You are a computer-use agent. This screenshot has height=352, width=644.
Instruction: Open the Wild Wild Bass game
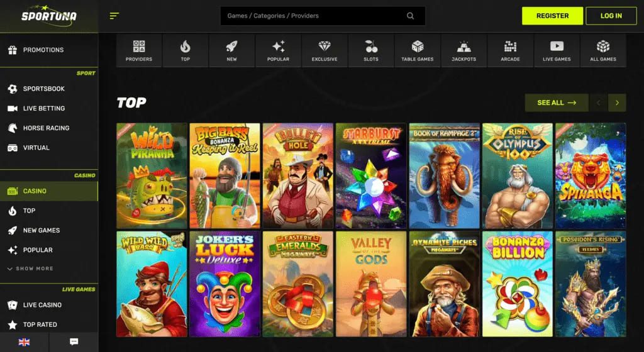tap(152, 284)
